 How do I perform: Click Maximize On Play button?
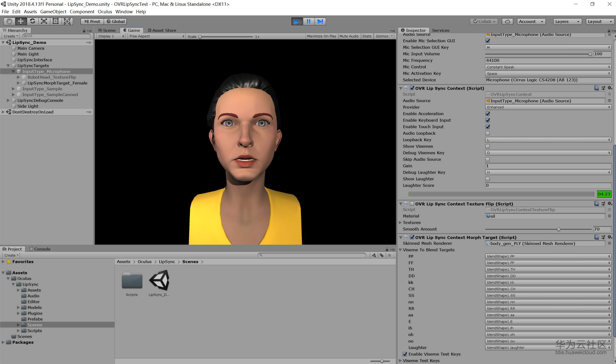(322, 36)
